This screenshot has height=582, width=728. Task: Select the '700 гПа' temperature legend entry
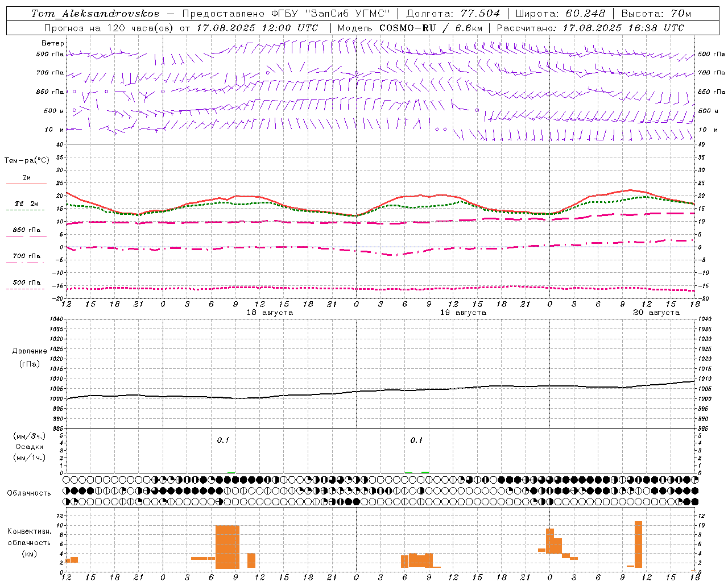tap(27, 256)
